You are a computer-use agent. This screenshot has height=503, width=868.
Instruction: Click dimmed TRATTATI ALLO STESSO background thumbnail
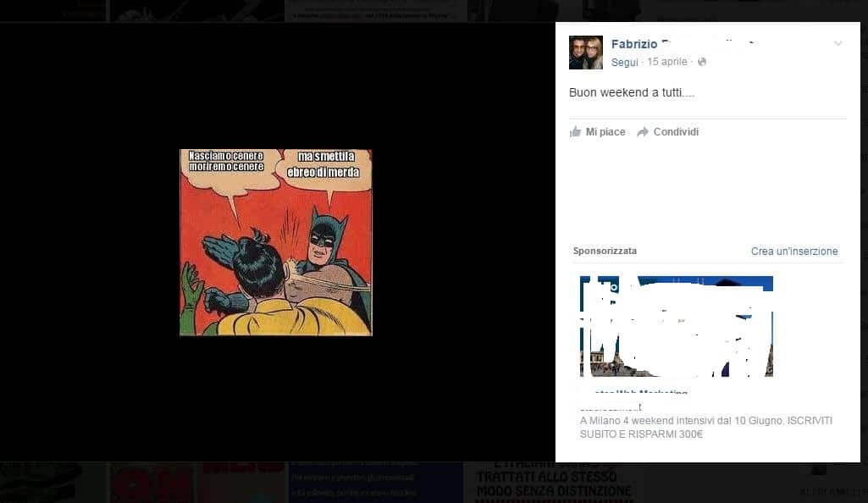(x=553, y=484)
